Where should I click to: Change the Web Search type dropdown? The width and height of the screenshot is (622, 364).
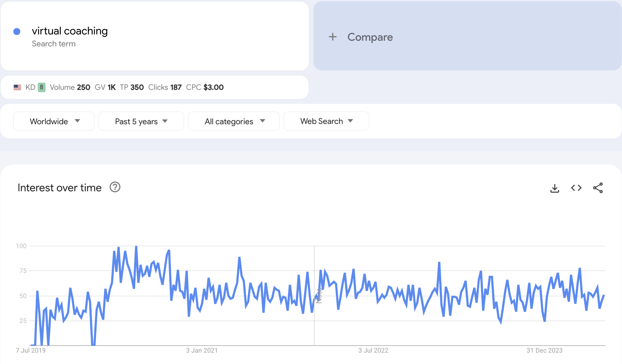pos(326,121)
